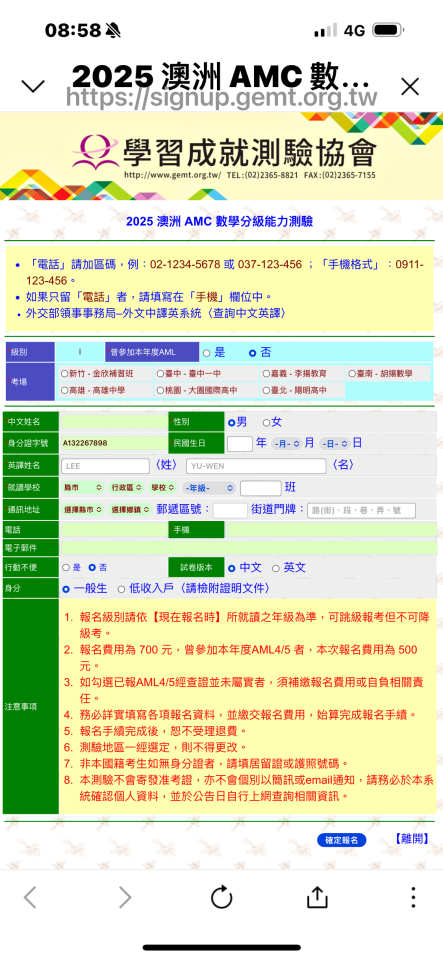Focus the 電子郵件 input field
Viewport: 443px width, 960px height.
click(x=249, y=547)
